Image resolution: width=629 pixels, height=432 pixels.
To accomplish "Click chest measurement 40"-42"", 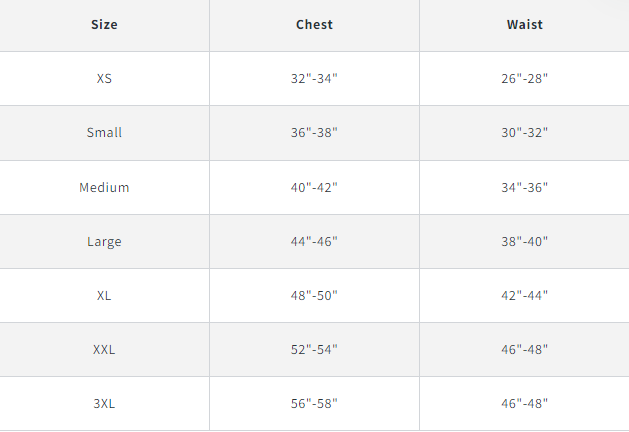I will (314, 187).
